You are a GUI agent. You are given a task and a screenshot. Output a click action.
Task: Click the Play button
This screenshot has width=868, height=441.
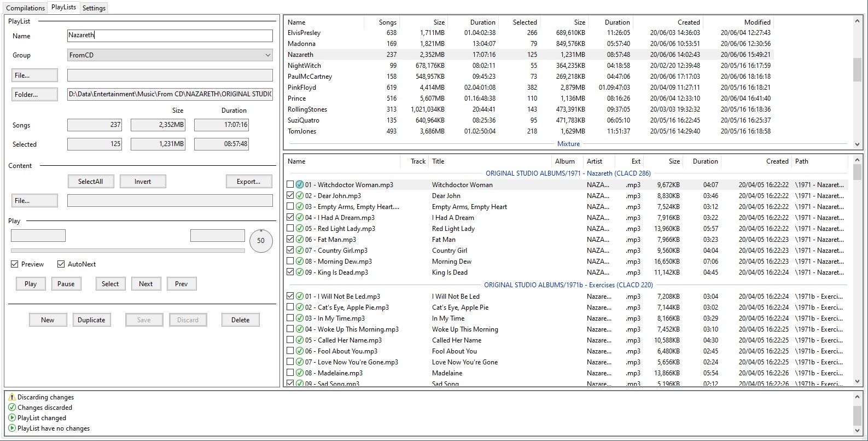click(x=31, y=284)
